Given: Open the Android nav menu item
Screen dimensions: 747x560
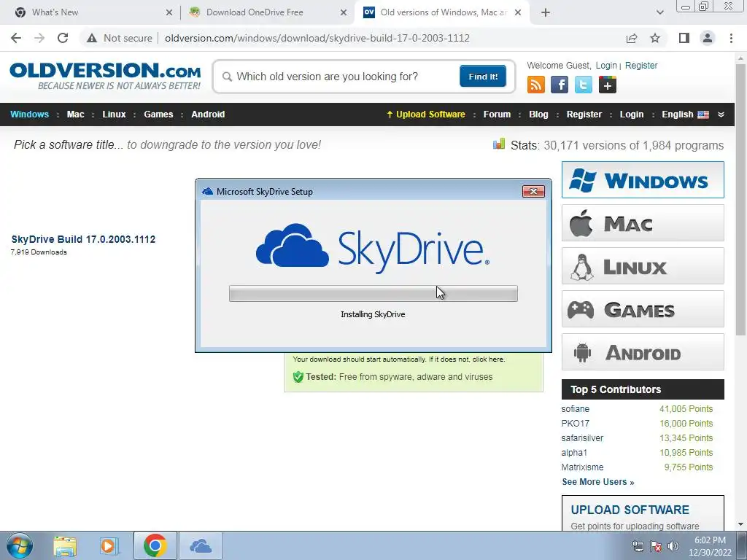Looking at the screenshot, I should click(x=208, y=114).
